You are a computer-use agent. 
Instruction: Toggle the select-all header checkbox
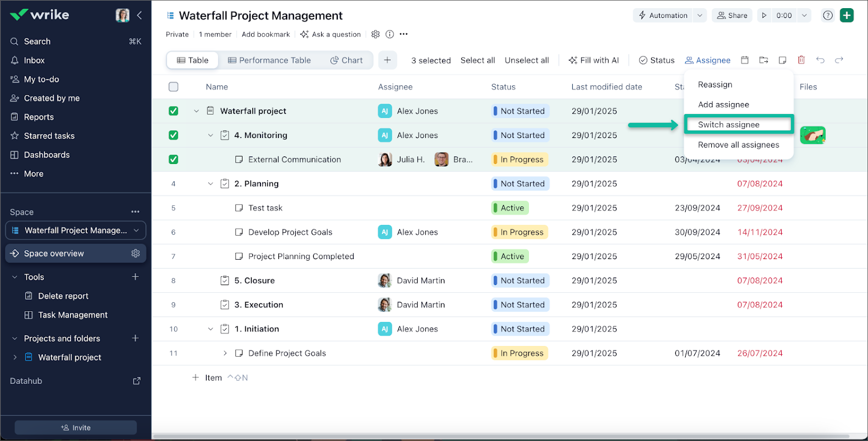tap(174, 87)
